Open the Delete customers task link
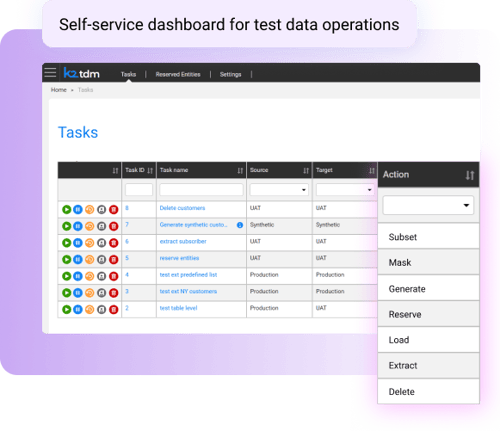 [182, 208]
